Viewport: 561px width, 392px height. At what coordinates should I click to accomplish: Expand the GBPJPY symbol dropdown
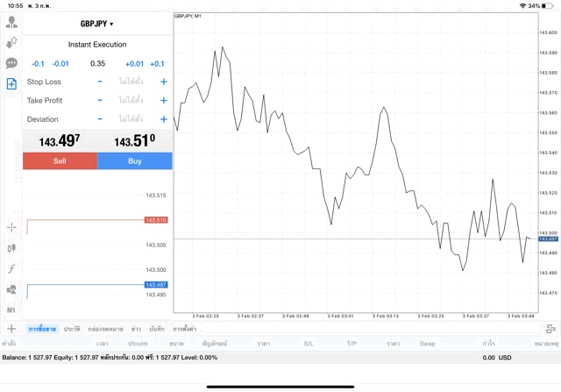click(x=96, y=24)
